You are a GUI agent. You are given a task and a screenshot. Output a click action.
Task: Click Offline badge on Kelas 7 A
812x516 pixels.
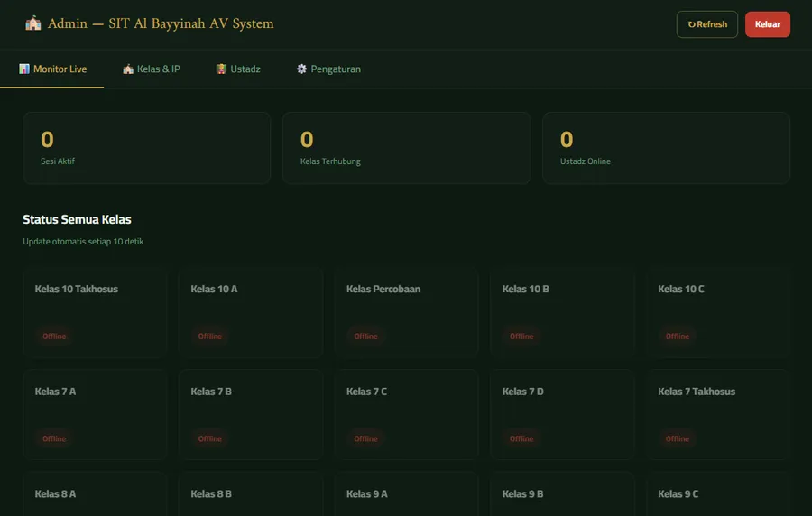tap(54, 439)
